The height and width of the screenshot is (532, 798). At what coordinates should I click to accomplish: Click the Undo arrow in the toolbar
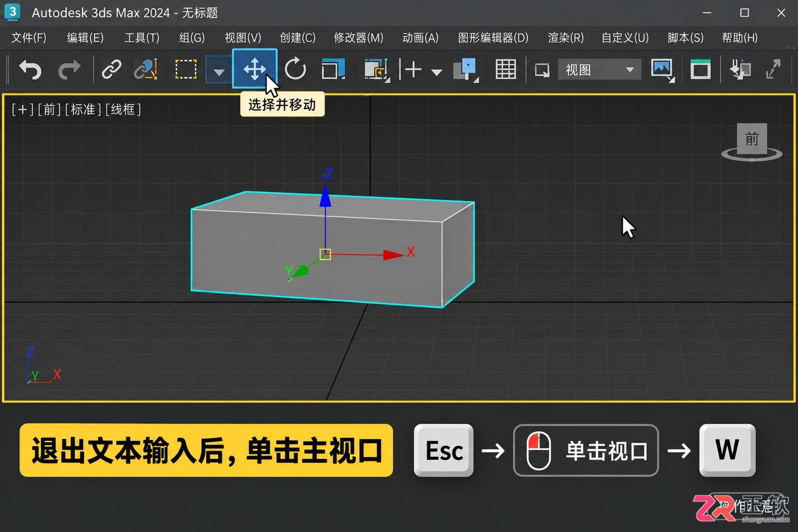pyautogui.click(x=30, y=70)
